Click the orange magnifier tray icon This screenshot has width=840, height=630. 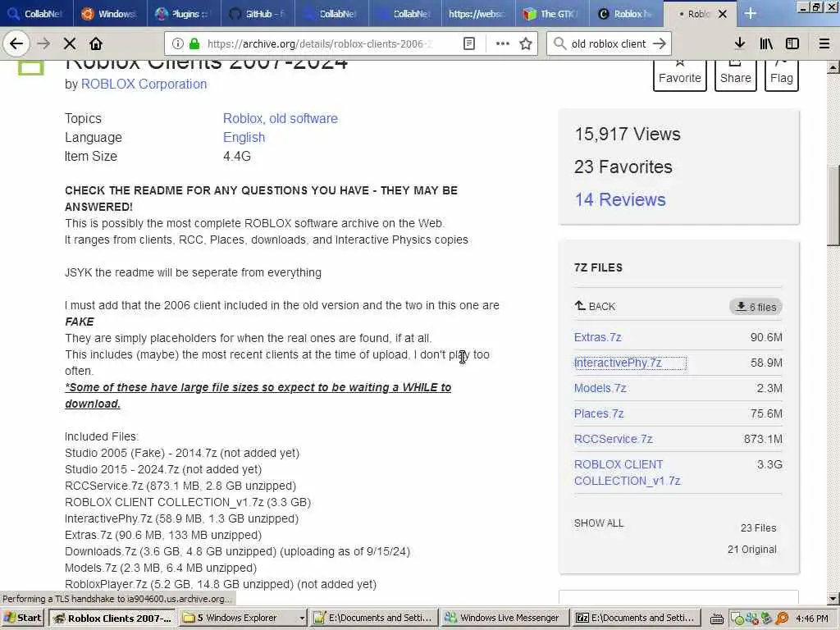pos(782,619)
